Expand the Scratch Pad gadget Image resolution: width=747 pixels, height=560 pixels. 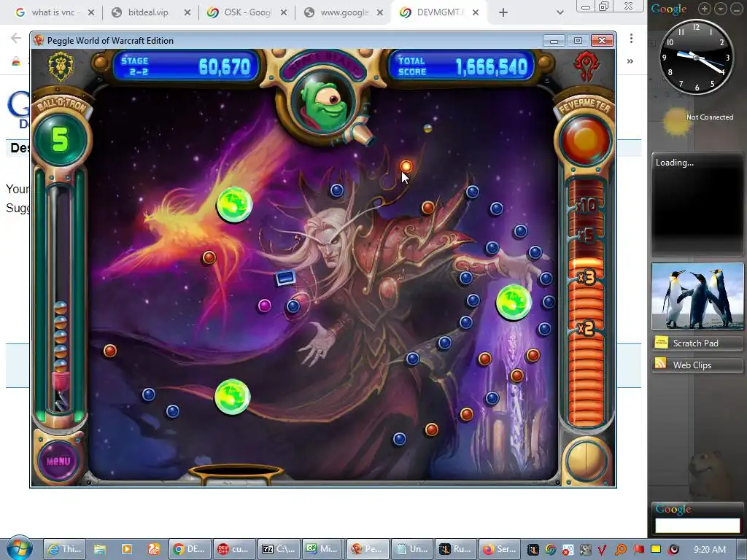(697, 343)
